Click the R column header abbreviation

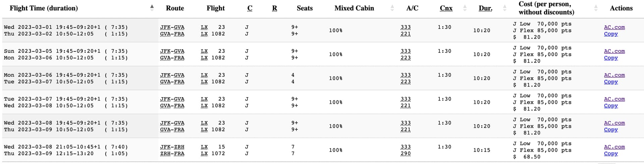(274, 8)
